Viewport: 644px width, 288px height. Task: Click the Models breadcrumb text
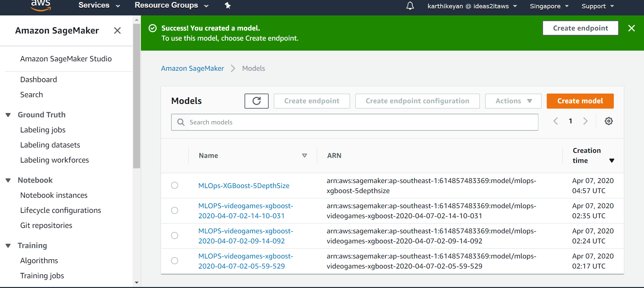[x=254, y=68]
